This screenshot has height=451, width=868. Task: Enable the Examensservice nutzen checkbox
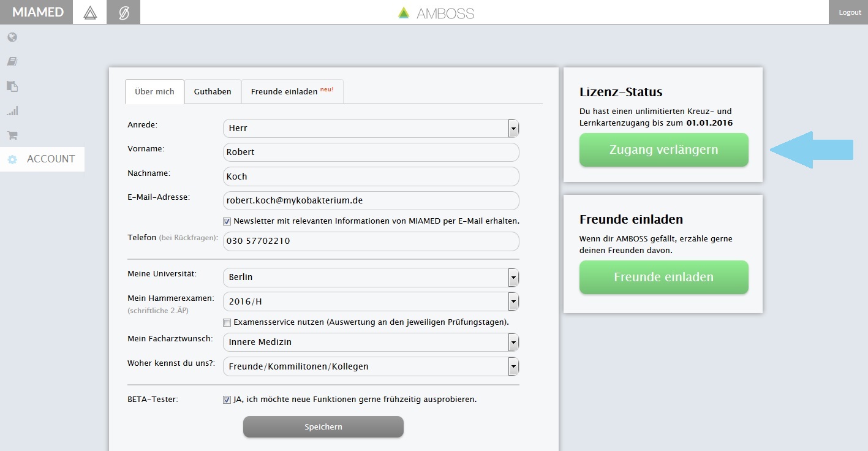[x=227, y=322]
